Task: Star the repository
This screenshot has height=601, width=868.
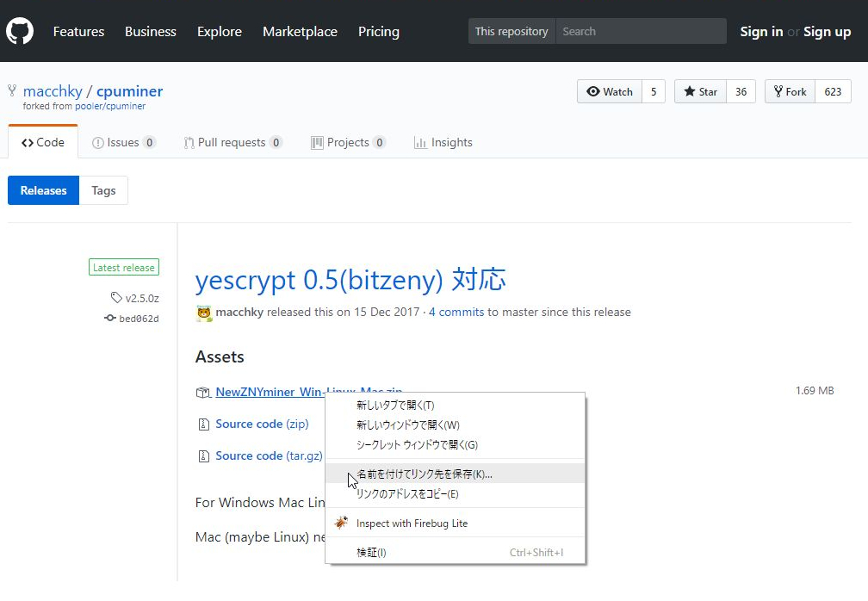Action: pyautogui.click(x=700, y=91)
